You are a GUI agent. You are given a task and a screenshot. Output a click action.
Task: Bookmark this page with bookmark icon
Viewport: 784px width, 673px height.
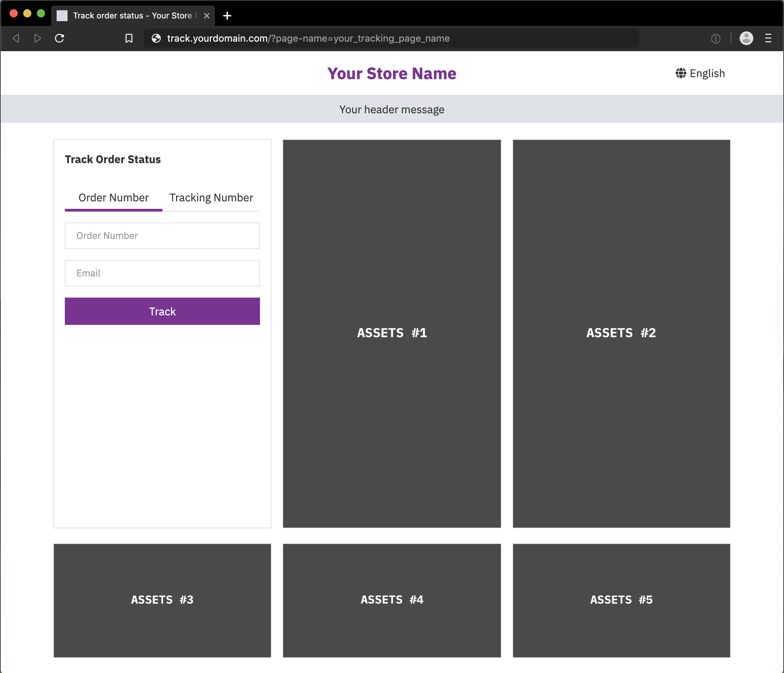pyautogui.click(x=129, y=38)
